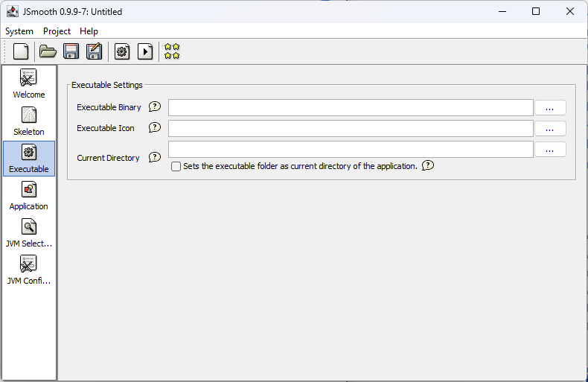Maximize the JSmooth window

click(x=536, y=12)
